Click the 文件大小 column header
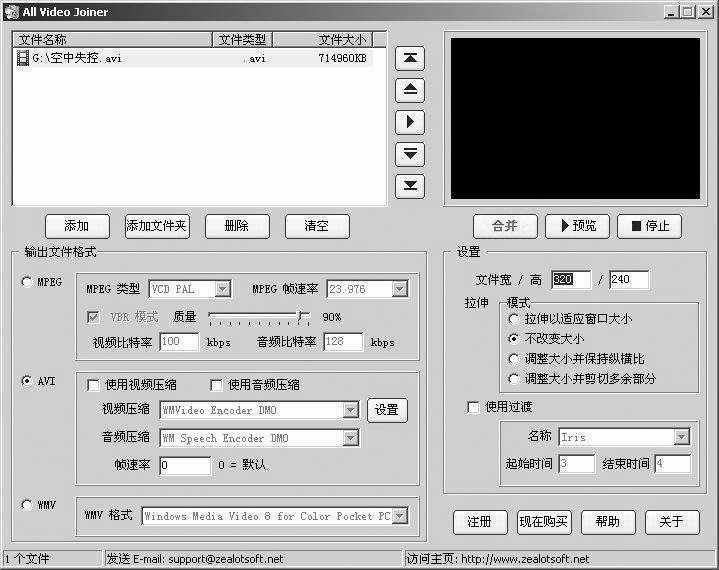 pos(342,40)
